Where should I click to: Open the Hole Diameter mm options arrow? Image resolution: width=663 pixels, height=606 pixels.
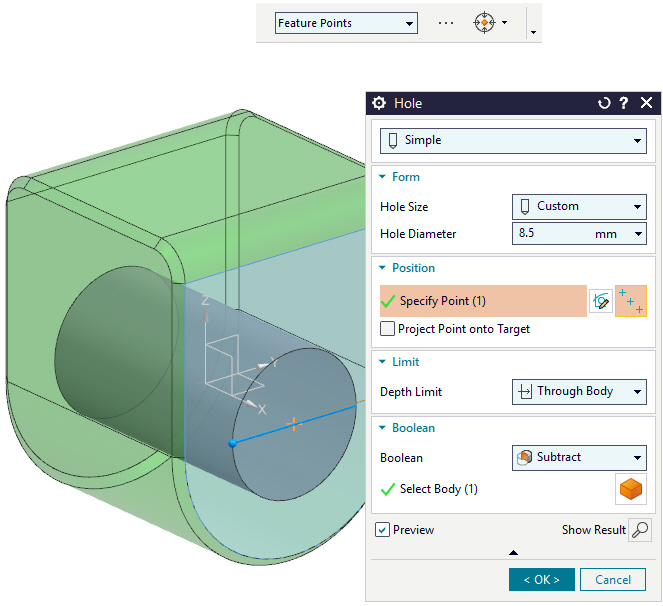point(638,233)
